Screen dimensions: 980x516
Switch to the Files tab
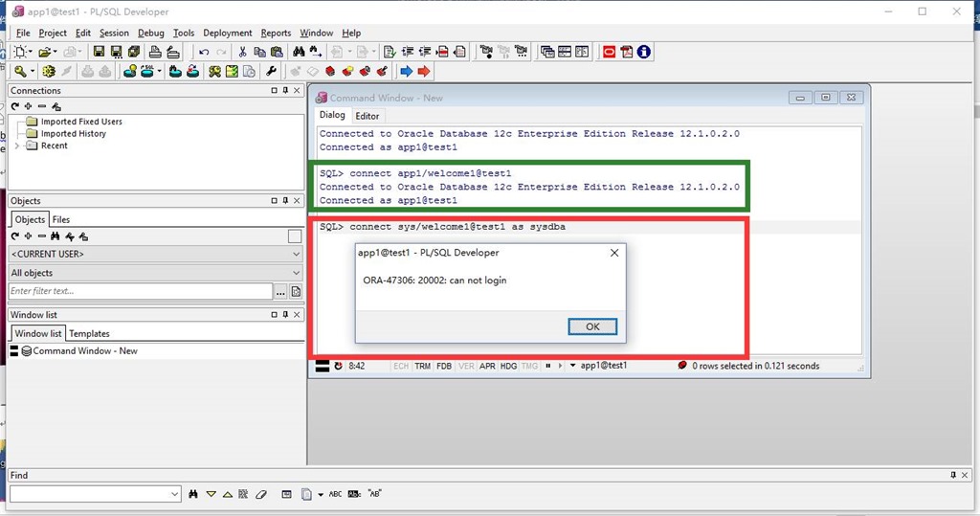point(61,219)
